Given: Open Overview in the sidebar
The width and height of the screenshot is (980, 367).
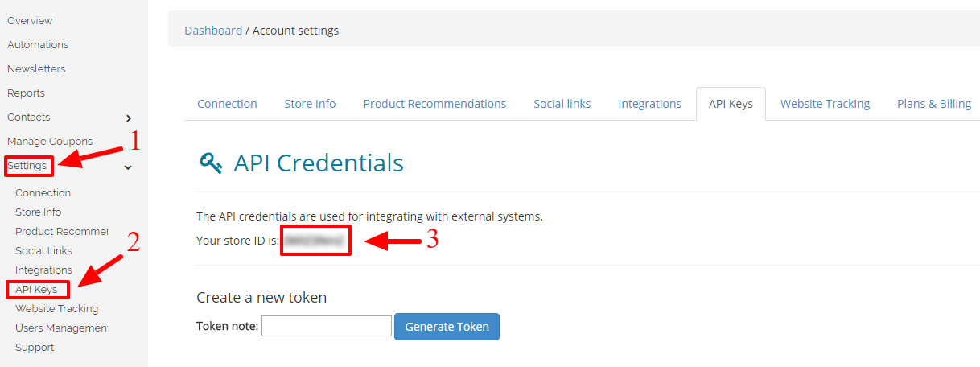Looking at the screenshot, I should 30,21.
